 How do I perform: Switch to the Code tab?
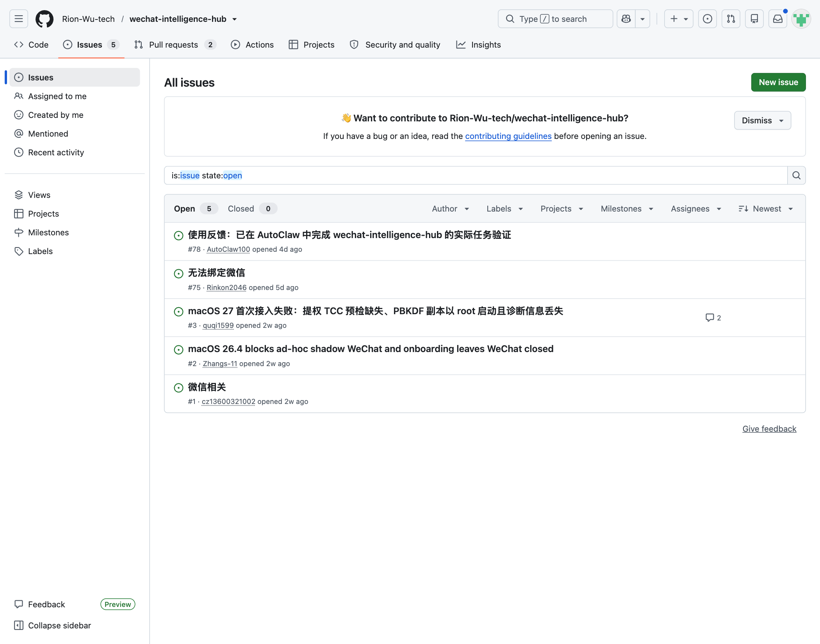[31, 44]
